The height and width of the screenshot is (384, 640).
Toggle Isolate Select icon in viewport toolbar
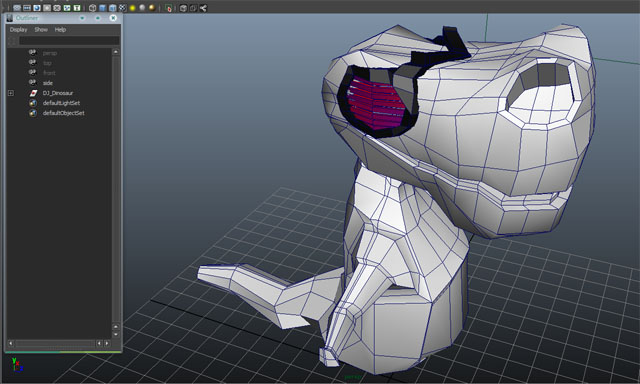169,8
